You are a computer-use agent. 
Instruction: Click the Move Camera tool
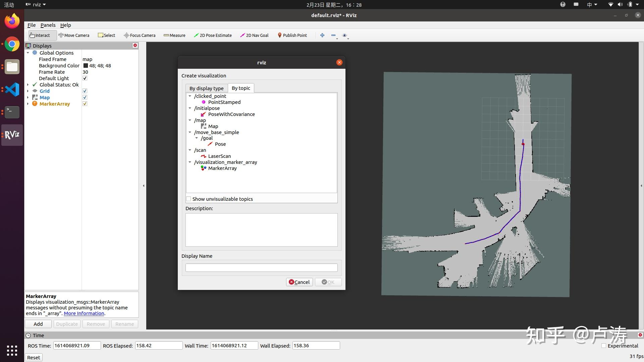[x=74, y=35]
